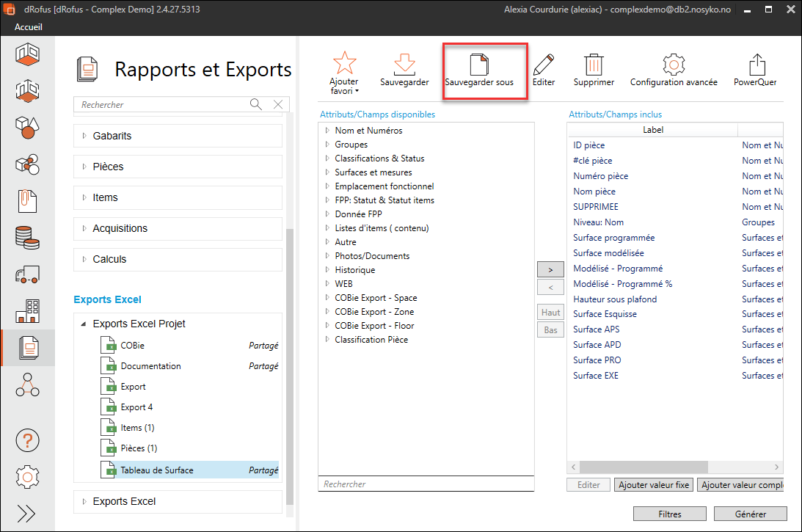Click the Sauvegarder sous document icon
Viewport: 802px width, 532px height.
(479, 64)
